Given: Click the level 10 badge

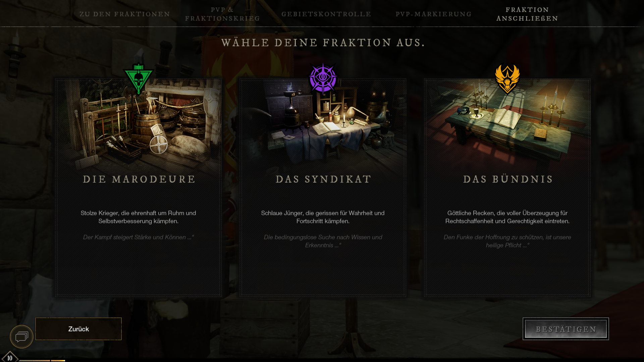Looking at the screenshot, I should tap(10, 357).
